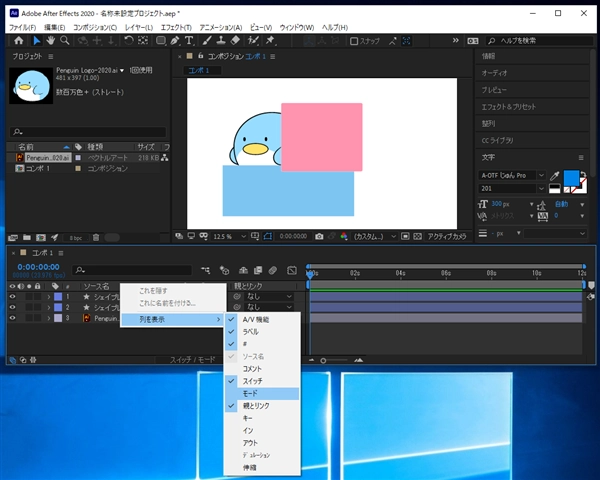Select the 列を表示 context menu entry
The width and height of the screenshot is (600, 480).
point(173,320)
